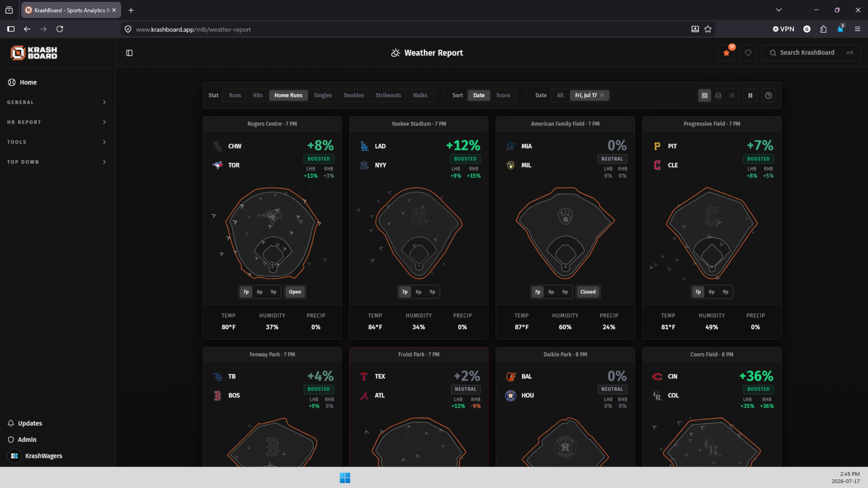868x488 pixels.
Task: Click the Weather Report sun-cloud icon
Action: (x=395, y=53)
